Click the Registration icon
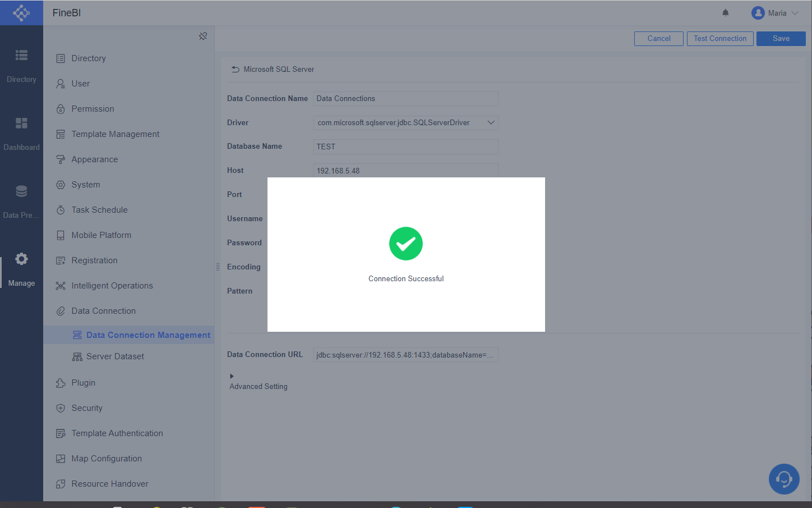 [x=61, y=260]
